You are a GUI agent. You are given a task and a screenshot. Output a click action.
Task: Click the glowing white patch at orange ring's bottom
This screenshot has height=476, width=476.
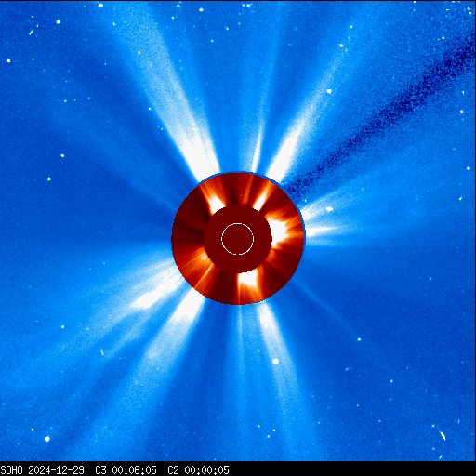[248, 281]
